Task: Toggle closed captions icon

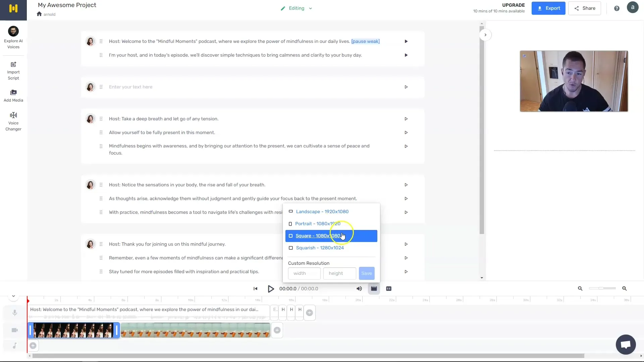Action: pyautogui.click(x=389, y=289)
